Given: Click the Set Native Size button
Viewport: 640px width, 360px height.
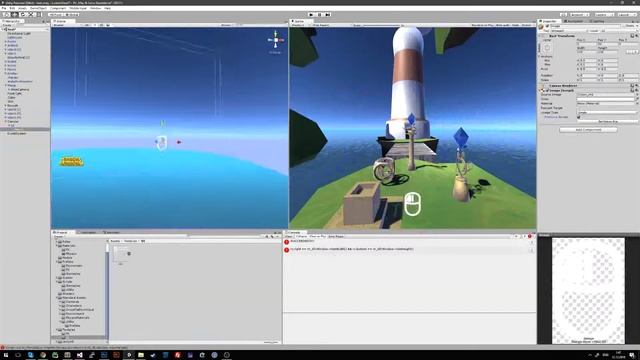Looking at the screenshot, I should (608, 122).
